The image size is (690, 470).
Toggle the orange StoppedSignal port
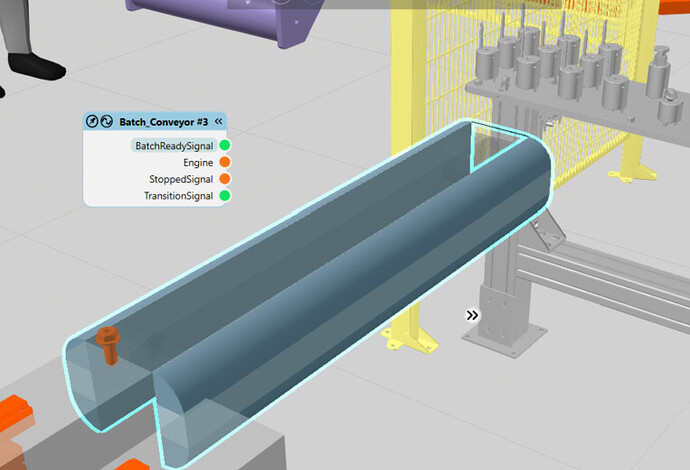pos(224,179)
